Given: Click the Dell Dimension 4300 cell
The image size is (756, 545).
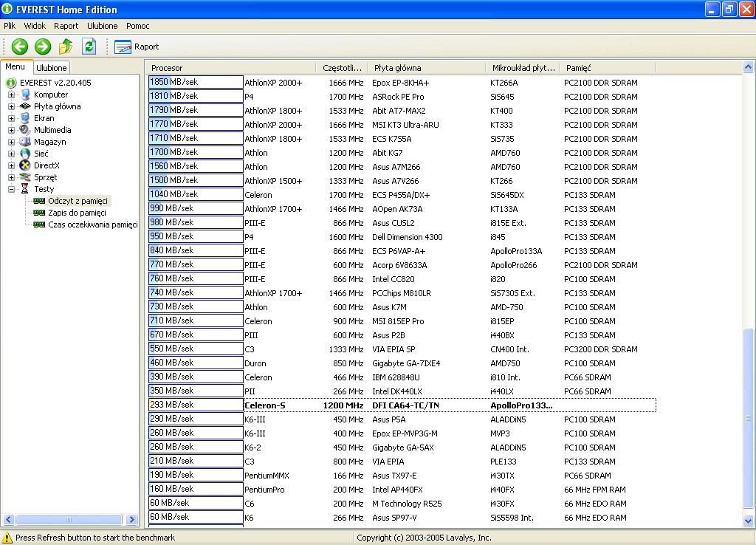Looking at the screenshot, I should point(407,237).
